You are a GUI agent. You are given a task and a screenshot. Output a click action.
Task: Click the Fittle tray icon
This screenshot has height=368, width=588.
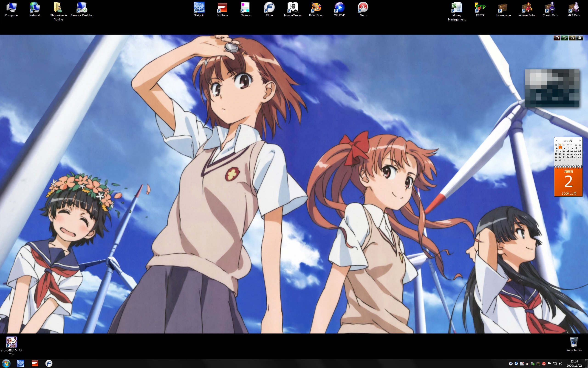point(511,364)
